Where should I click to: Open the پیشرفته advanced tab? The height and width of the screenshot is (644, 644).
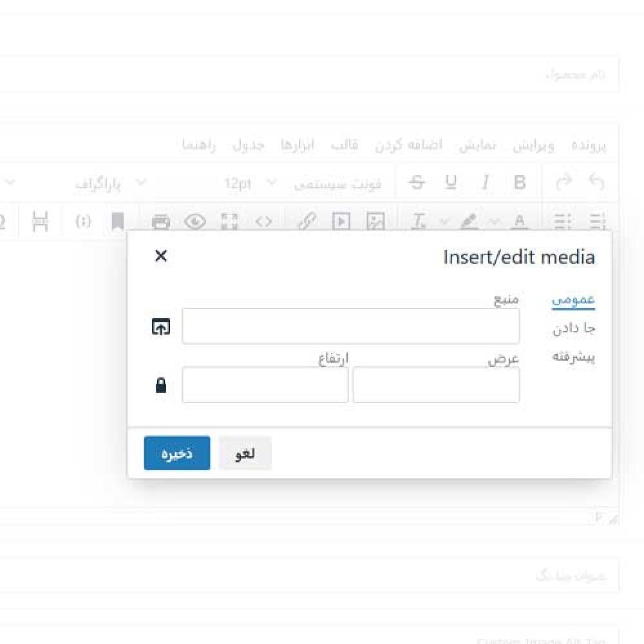pyautogui.click(x=573, y=357)
